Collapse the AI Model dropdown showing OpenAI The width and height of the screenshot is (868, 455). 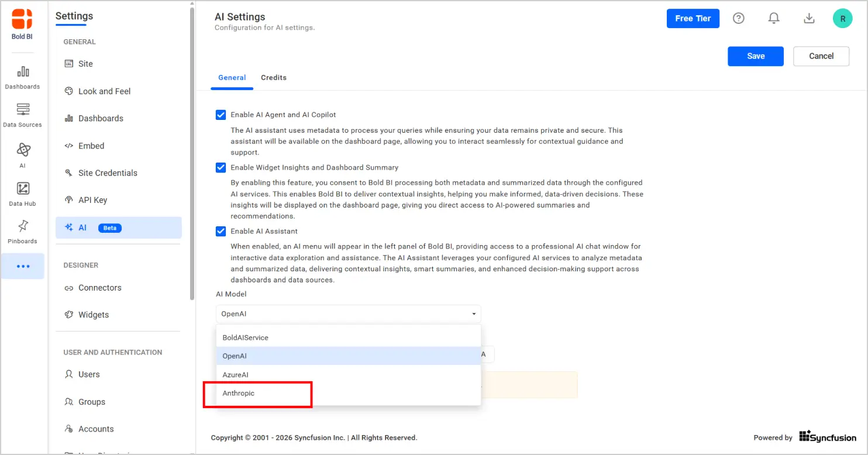tap(348, 314)
